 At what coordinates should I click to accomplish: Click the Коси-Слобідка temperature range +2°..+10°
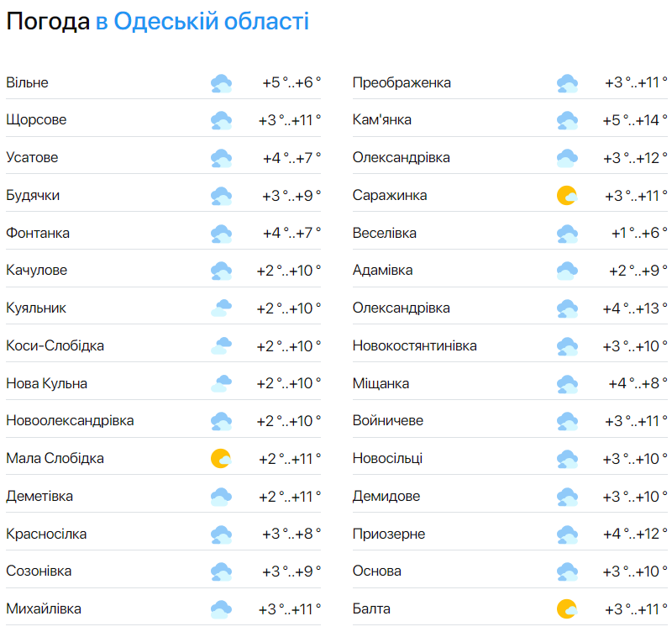[x=289, y=346]
